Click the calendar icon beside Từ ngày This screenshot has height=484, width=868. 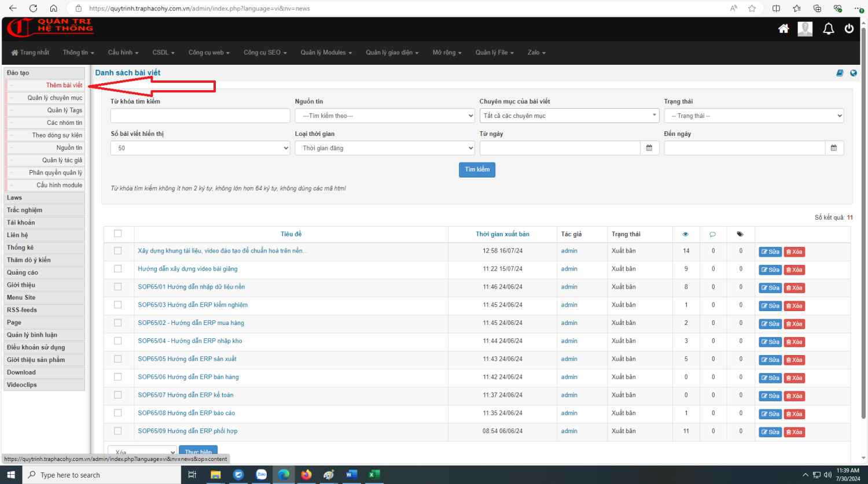click(x=649, y=148)
